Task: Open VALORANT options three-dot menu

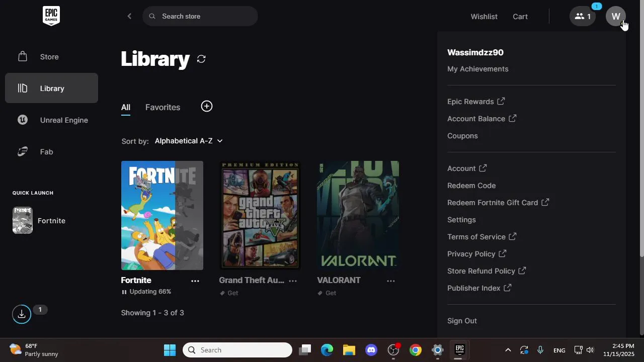Action: click(x=391, y=281)
